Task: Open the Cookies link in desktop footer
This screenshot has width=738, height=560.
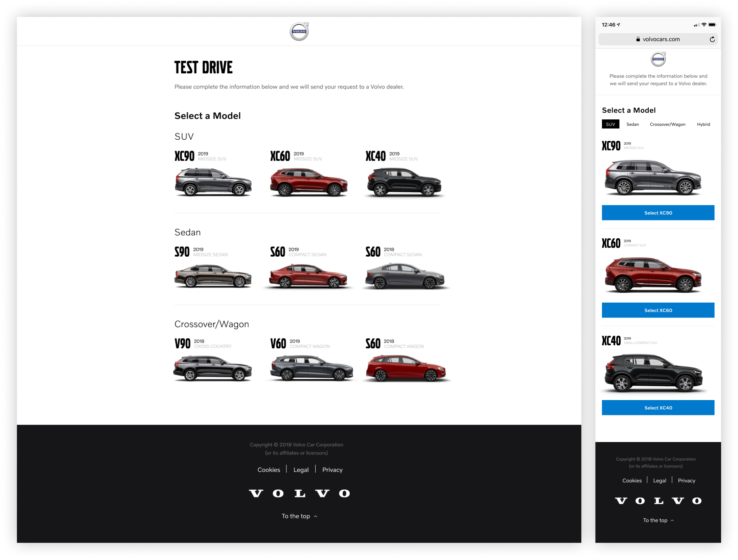Action: 269,470
